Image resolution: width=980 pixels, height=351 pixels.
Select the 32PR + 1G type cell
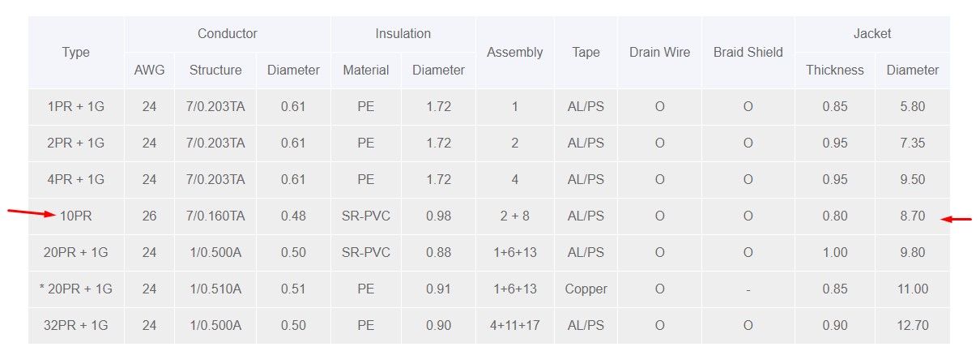(76, 326)
